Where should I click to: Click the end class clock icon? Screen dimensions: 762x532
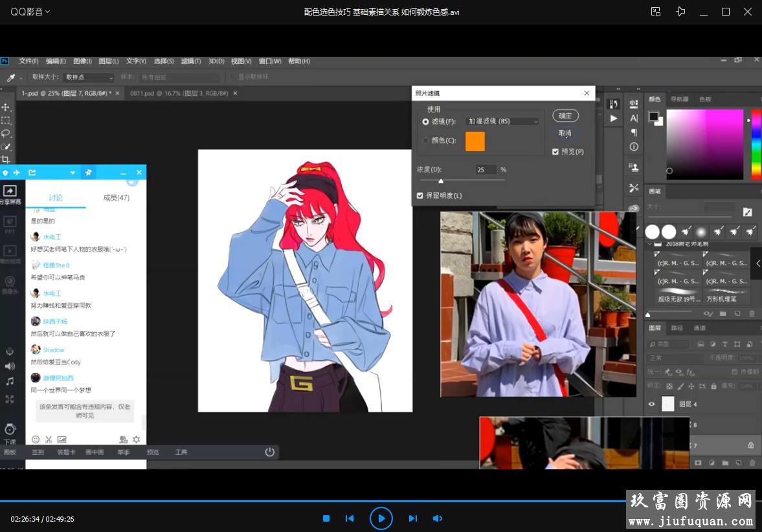10,429
